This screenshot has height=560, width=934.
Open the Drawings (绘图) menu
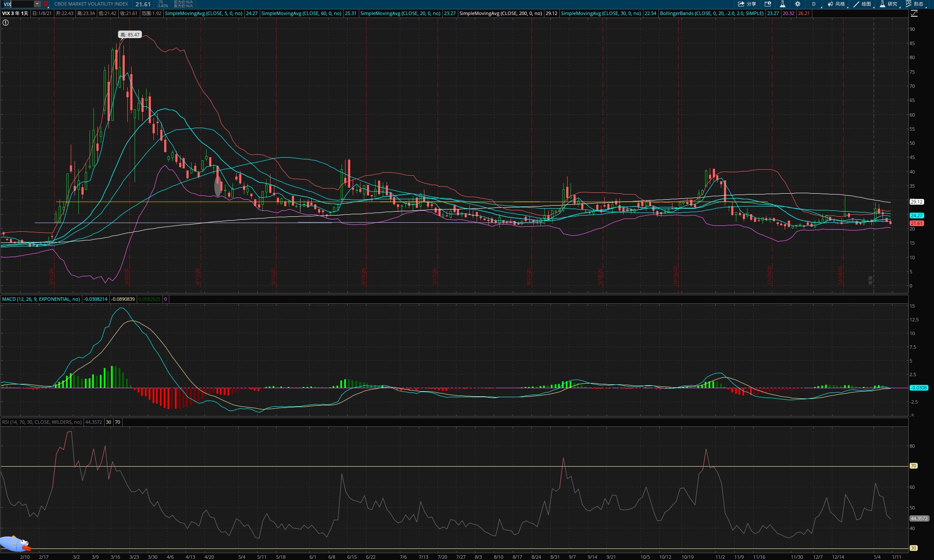click(862, 4)
